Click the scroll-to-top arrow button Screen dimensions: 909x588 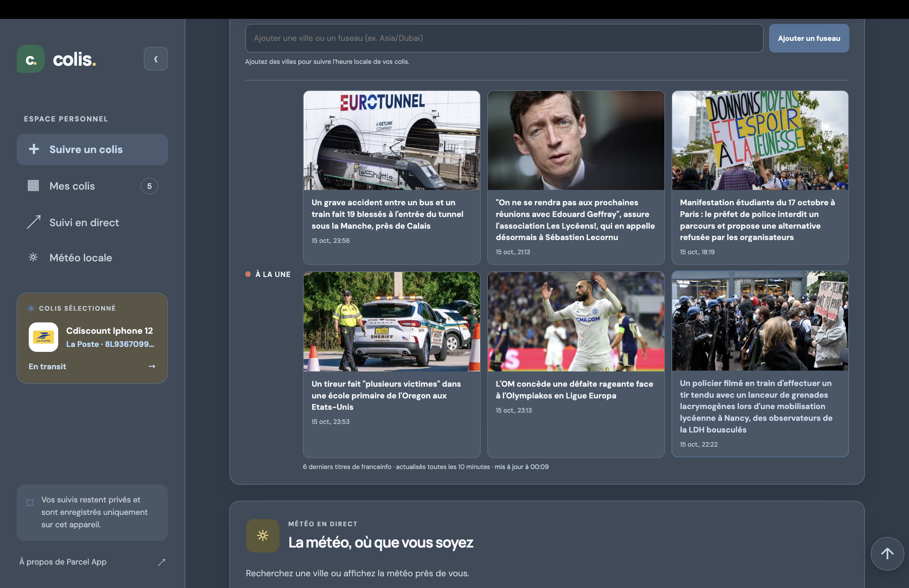click(887, 554)
